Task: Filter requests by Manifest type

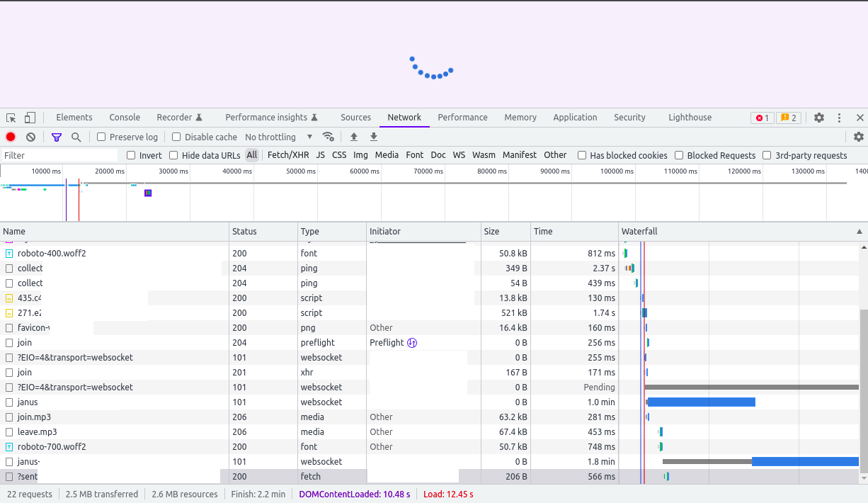Action: tap(520, 155)
